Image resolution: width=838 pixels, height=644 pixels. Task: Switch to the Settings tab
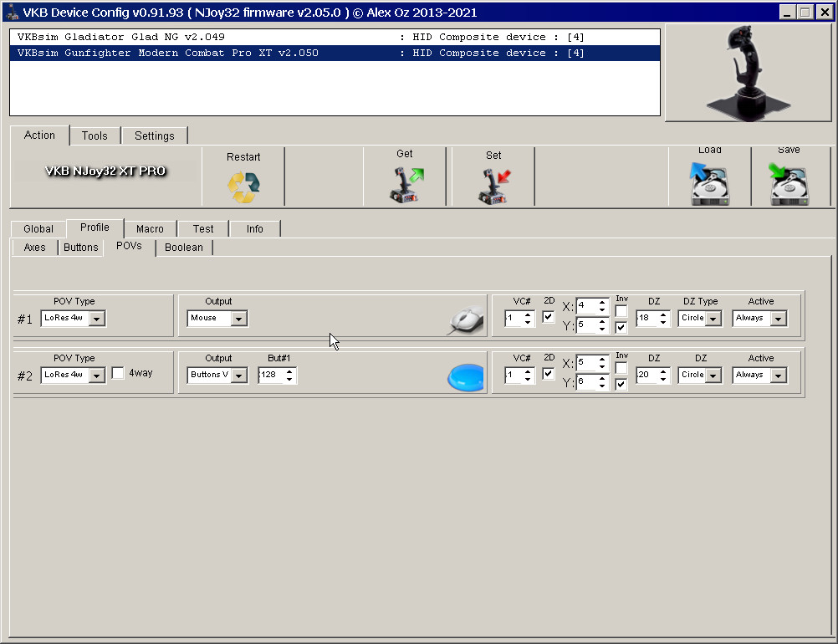click(155, 135)
